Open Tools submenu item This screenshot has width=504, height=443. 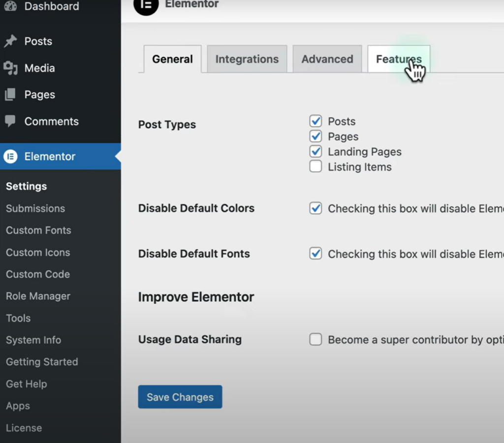(18, 318)
